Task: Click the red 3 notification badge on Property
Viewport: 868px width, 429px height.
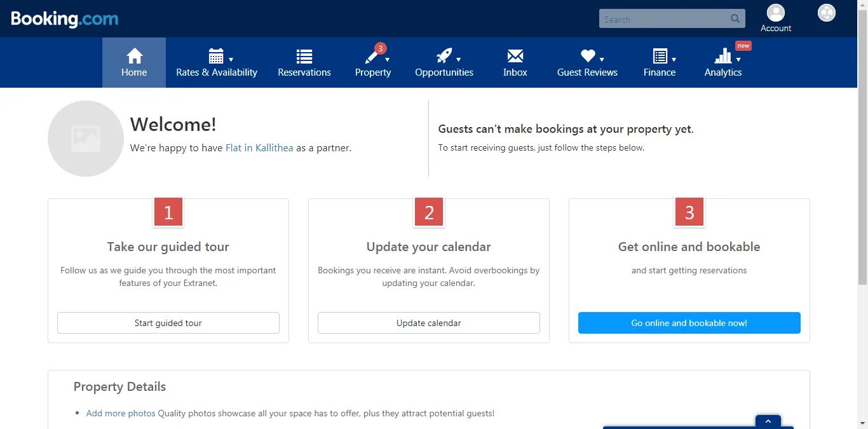Action: tap(380, 48)
